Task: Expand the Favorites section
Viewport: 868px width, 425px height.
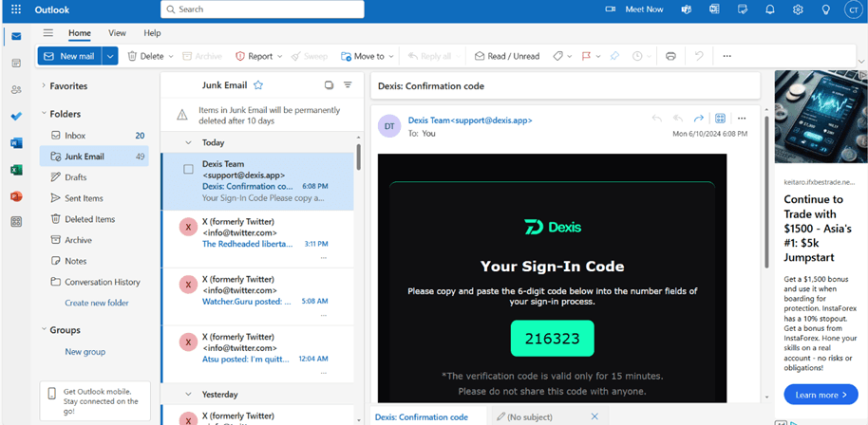Action: (x=44, y=85)
